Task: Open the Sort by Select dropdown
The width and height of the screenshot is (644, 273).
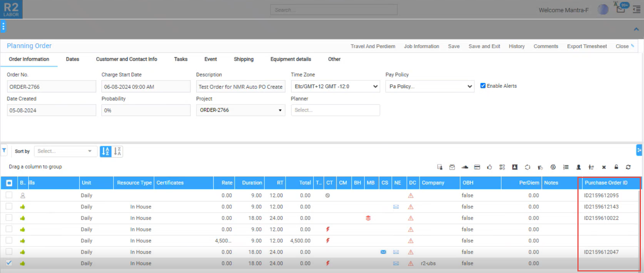Action: (x=64, y=151)
